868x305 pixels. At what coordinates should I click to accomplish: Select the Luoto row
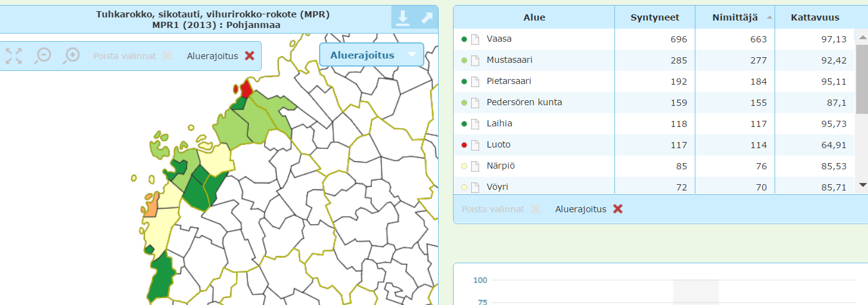point(655,145)
